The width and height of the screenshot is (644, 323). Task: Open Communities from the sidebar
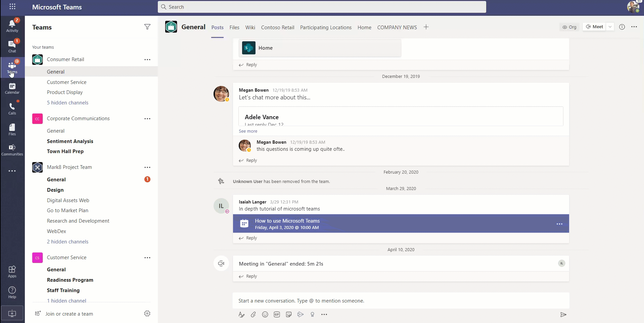coord(12,149)
